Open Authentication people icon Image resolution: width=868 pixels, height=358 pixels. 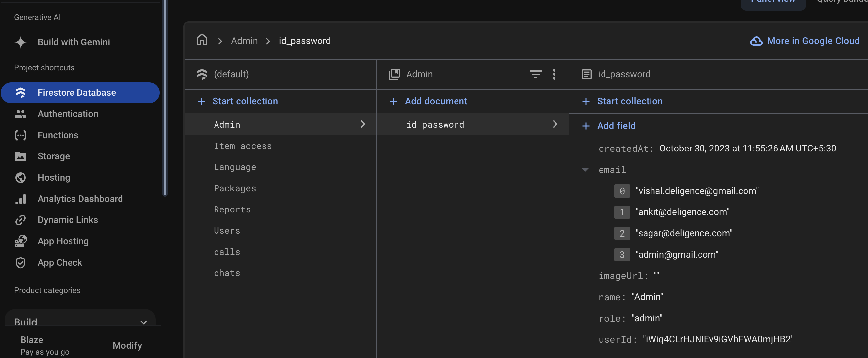point(21,114)
